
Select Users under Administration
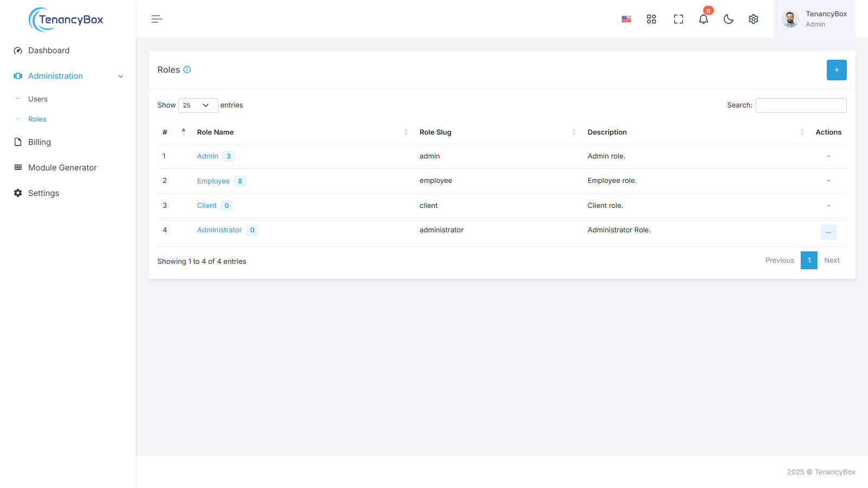pos(38,99)
